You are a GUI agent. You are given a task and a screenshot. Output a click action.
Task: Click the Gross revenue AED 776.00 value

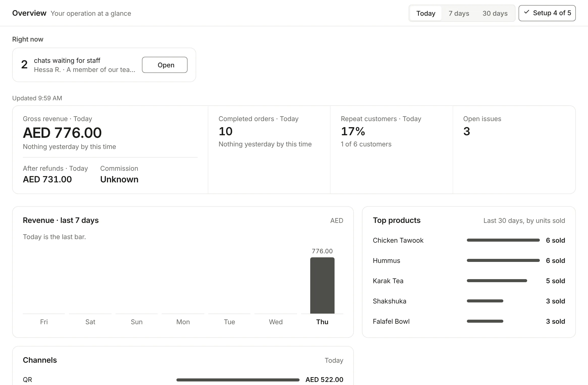[x=62, y=133]
